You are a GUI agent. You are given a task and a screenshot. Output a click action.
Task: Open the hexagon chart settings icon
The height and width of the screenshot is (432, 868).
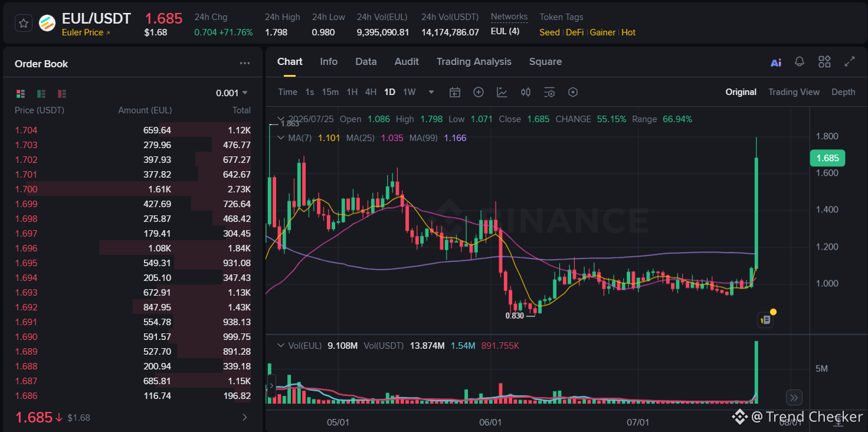click(x=572, y=92)
